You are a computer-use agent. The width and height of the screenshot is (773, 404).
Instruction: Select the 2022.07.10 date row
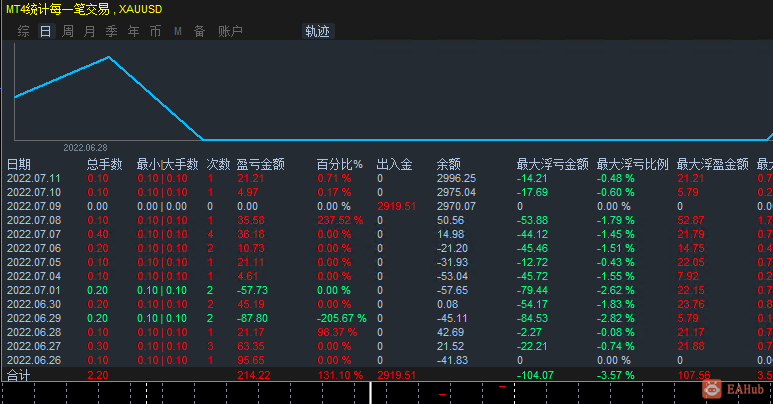click(34, 192)
